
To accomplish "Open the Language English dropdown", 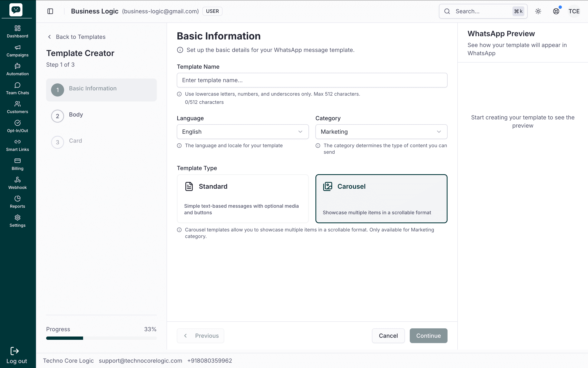I will tap(243, 132).
